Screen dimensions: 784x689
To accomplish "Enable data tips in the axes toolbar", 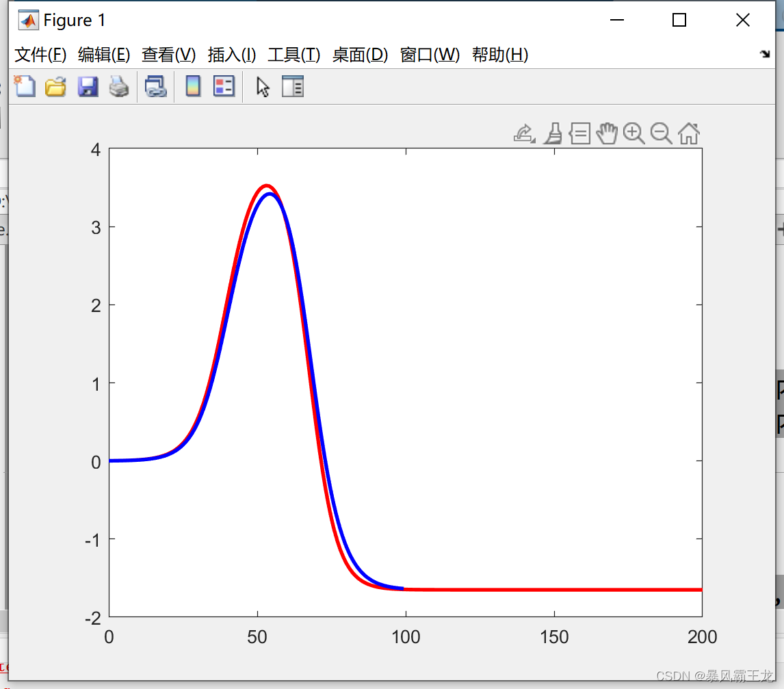I will 579,133.
